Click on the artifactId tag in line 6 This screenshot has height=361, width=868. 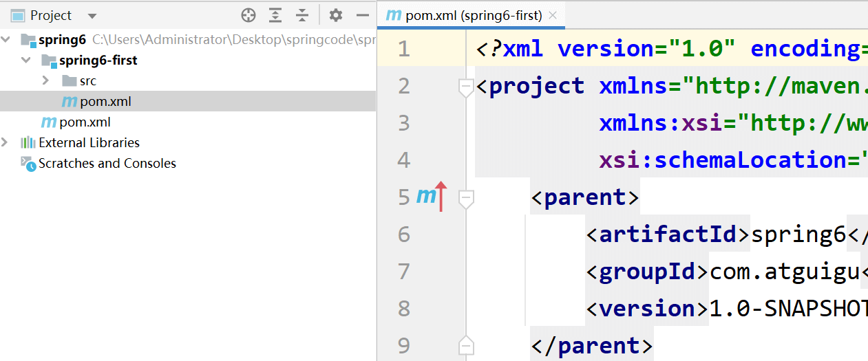[668, 234]
